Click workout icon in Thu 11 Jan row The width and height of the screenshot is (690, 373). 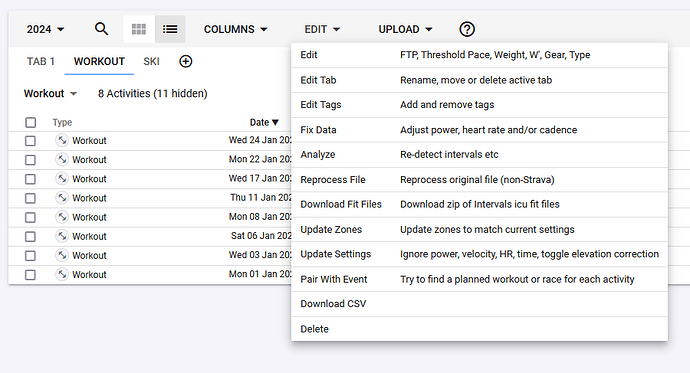point(62,198)
